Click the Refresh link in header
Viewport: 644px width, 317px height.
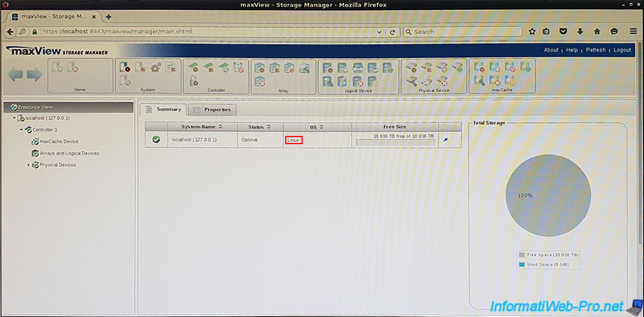[x=595, y=50]
